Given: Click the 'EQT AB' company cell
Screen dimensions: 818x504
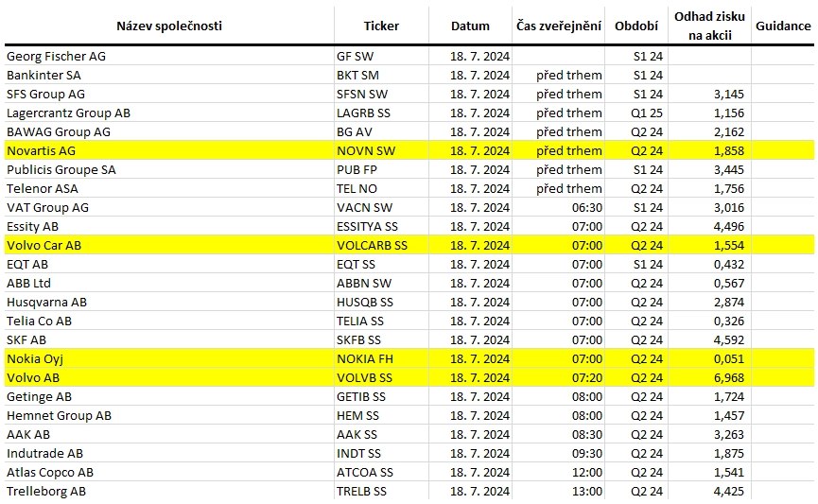Looking at the screenshot, I should pyautogui.click(x=27, y=264).
